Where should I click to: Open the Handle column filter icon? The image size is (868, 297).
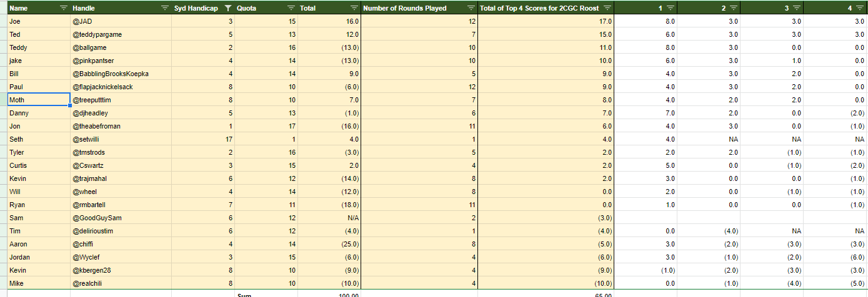pos(165,8)
